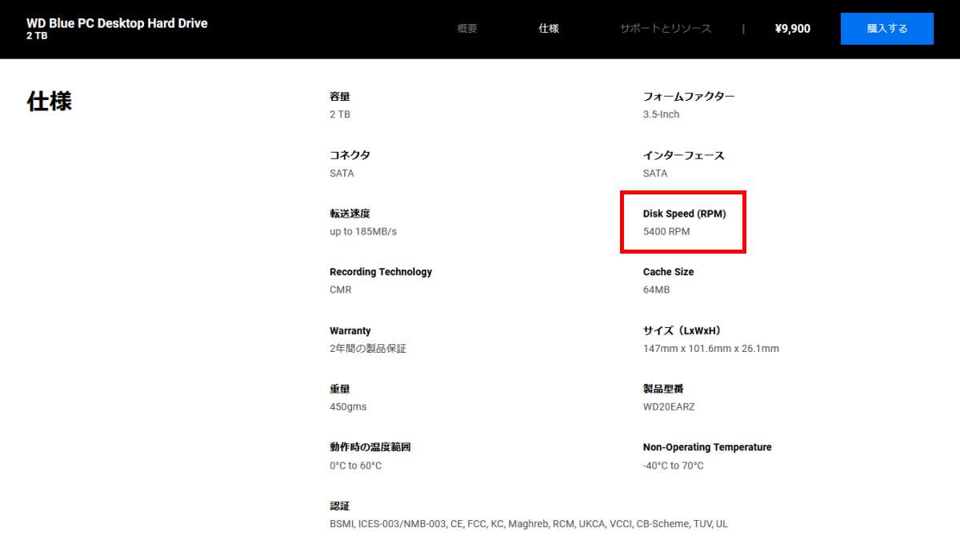The image size is (960, 560).
Task: Click the 2年間の製品保証 warranty text
Action: click(368, 349)
